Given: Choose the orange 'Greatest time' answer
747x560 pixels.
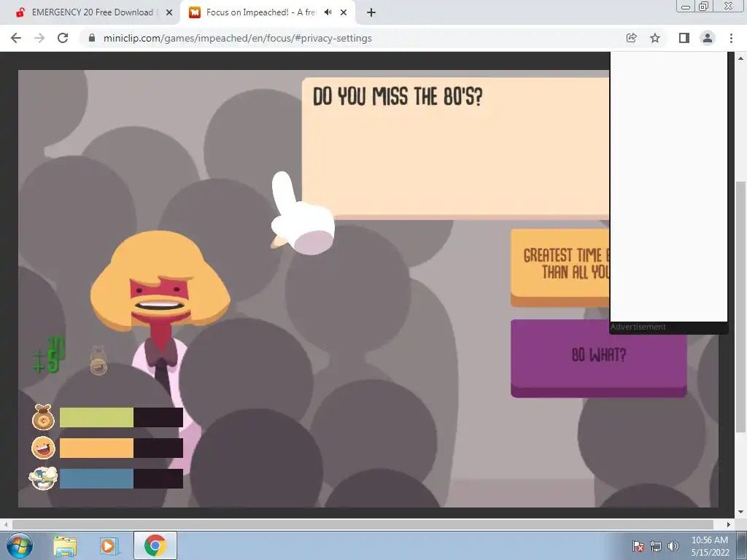Looking at the screenshot, I should 560,268.
